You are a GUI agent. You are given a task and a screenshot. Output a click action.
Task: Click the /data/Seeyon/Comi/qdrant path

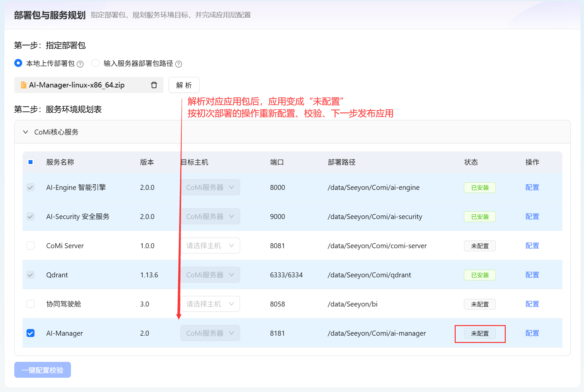369,275
